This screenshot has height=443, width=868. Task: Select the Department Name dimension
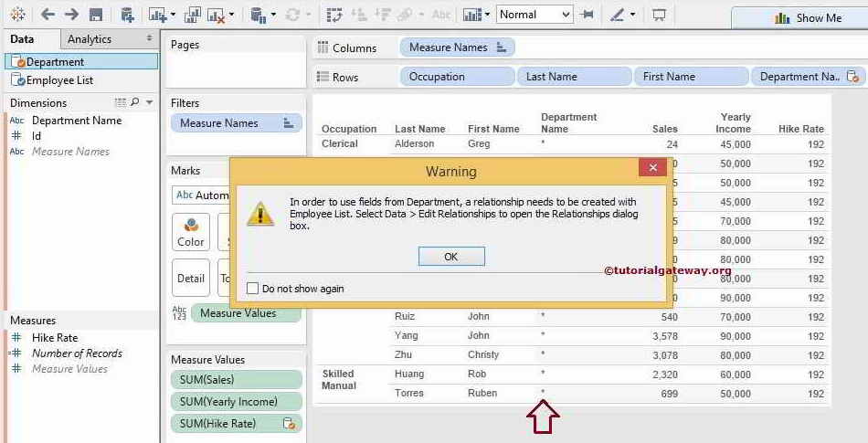77,120
